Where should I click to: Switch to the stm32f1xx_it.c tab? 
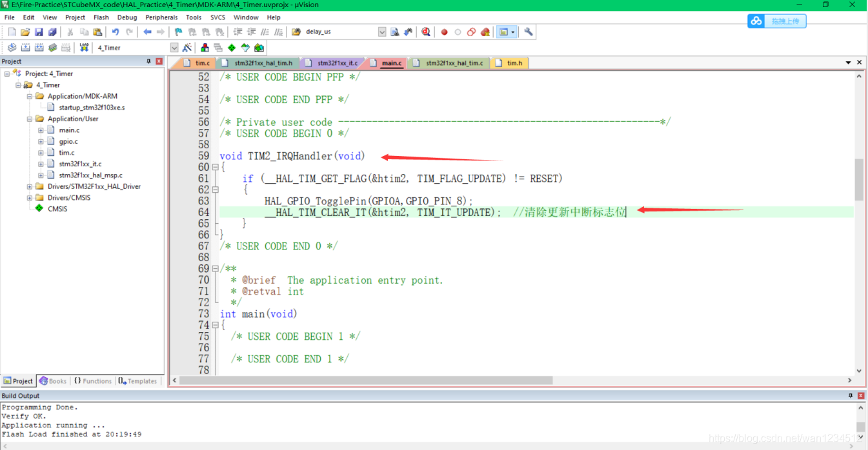point(337,63)
